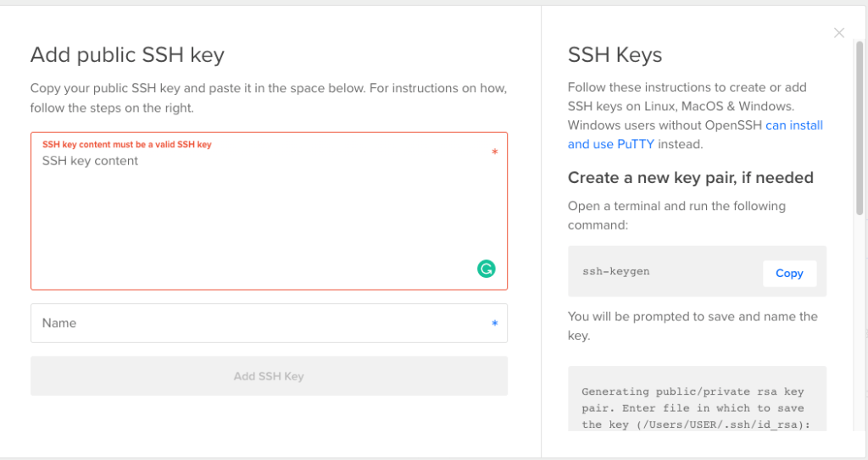Click the 'You will be prompted to save' text
The height and width of the screenshot is (460, 868).
pyautogui.click(x=692, y=325)
